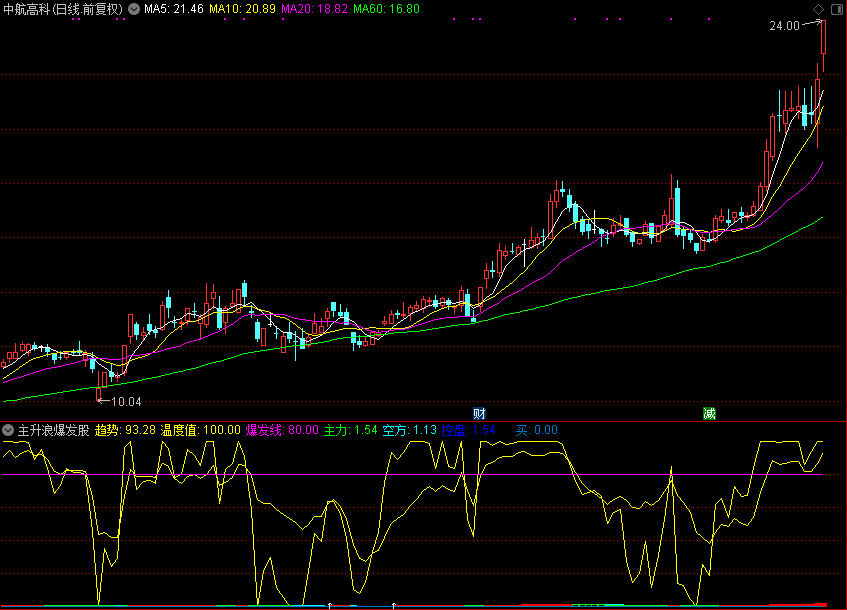This screenshot has height=610, width=847.
Task: Expand the 主升浪爆发股 indicator dropdown arrow
Action: pos(8,431)
